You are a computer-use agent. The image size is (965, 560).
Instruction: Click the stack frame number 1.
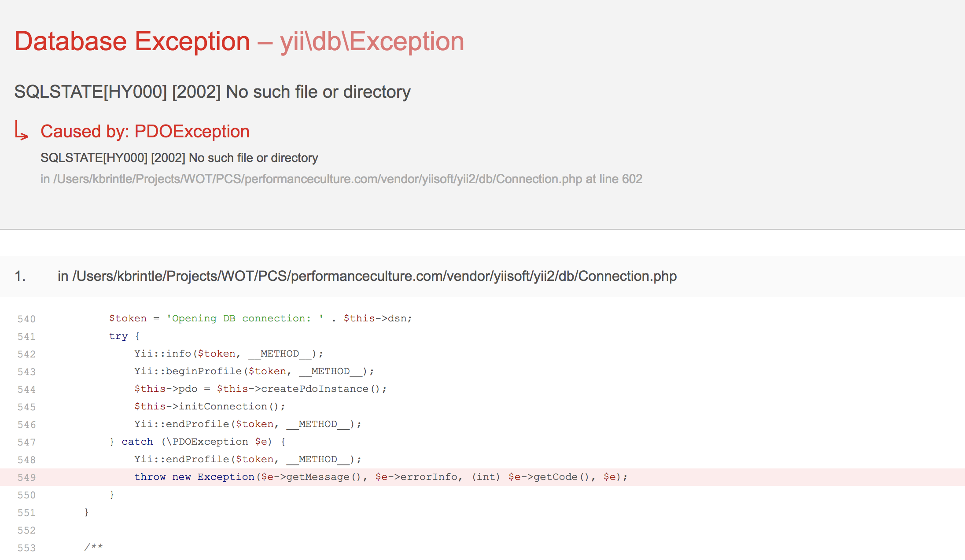[x=20, y=276]
